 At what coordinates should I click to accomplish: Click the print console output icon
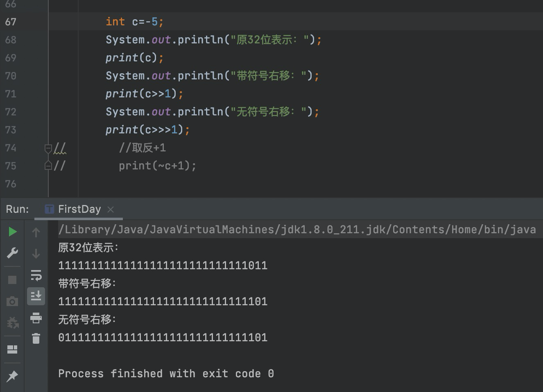click(x=36, y=318)
